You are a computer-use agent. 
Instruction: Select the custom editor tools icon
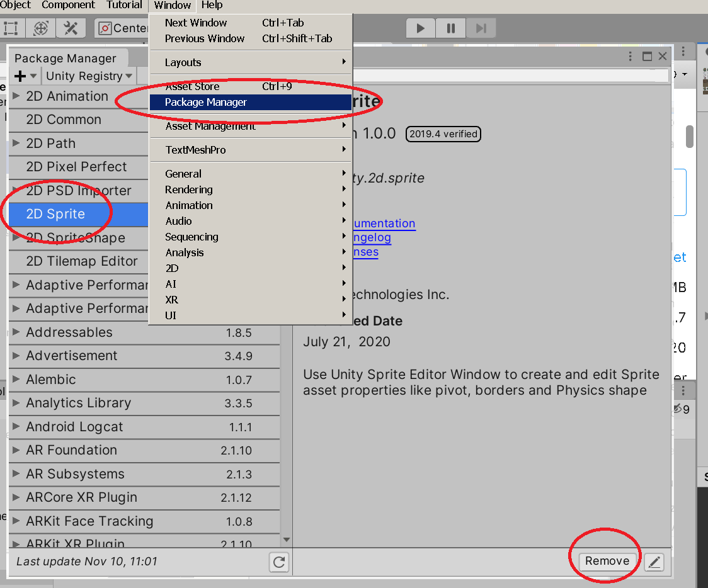pyautogui.click(x=71, y=28)
